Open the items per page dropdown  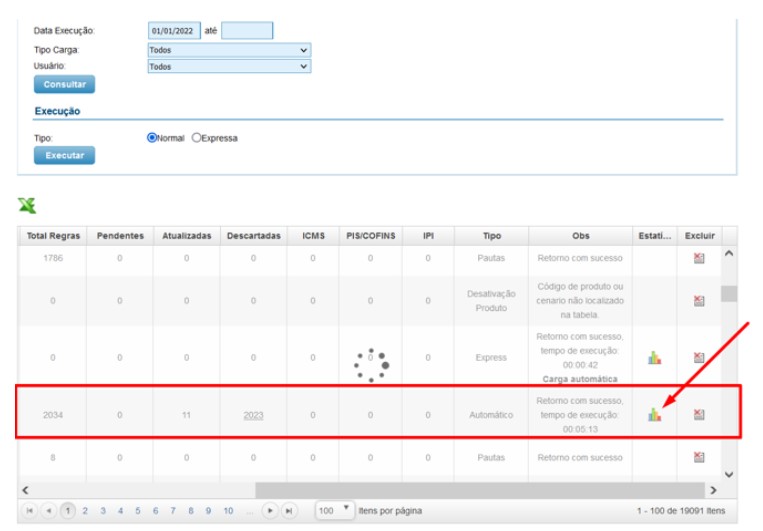tap(334, 511)
